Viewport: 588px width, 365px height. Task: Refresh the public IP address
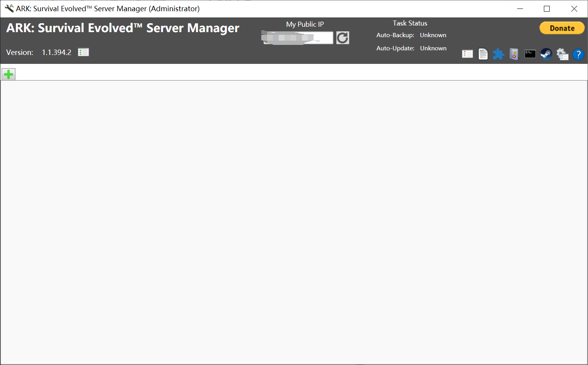click(343, 38)
